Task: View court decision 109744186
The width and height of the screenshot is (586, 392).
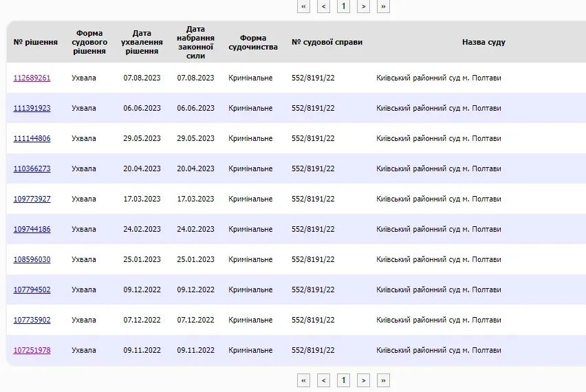Action: (32, 229)
